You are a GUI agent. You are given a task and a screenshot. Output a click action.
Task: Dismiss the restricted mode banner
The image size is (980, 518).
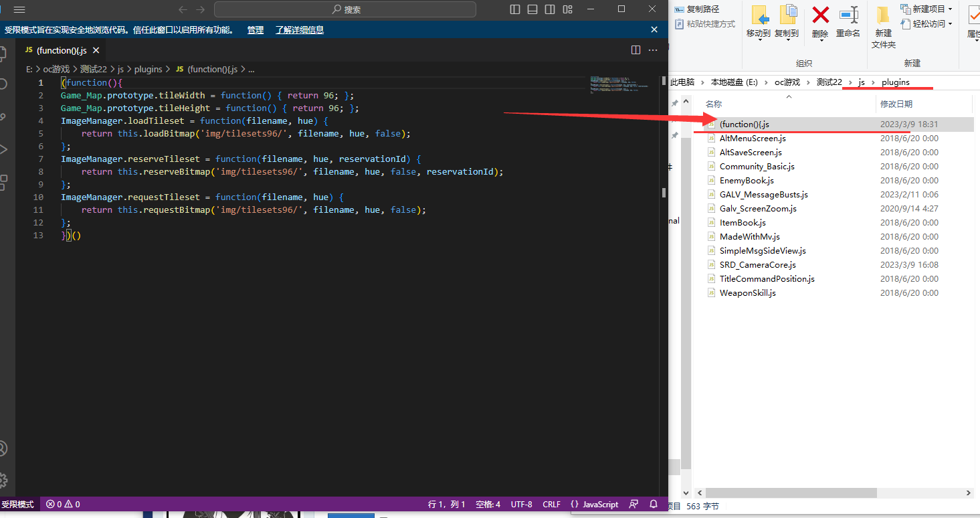point(654,29)
